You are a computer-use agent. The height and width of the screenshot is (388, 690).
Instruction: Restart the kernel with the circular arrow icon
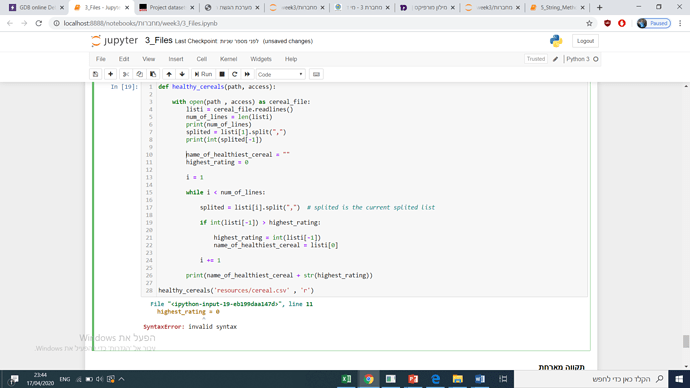[235, 74]
